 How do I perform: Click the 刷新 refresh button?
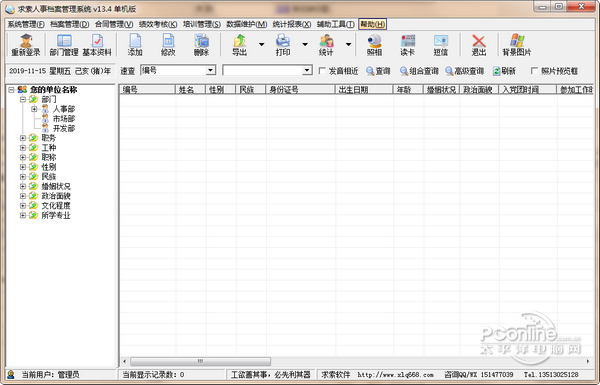504,71
